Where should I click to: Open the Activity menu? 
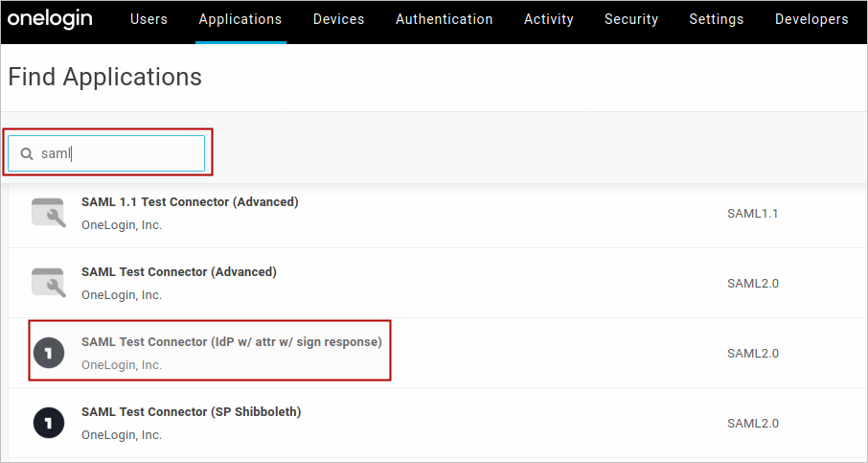coord(549,19)
